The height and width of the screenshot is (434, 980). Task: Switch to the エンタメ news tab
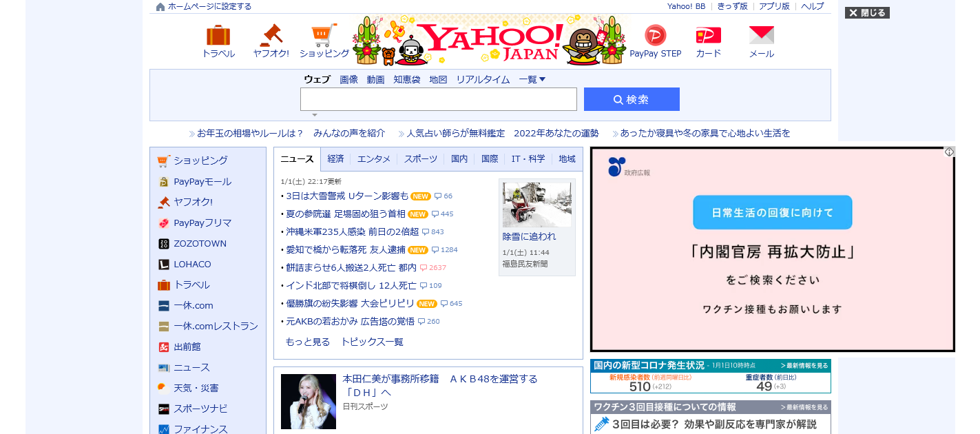(x=374, y=158)
